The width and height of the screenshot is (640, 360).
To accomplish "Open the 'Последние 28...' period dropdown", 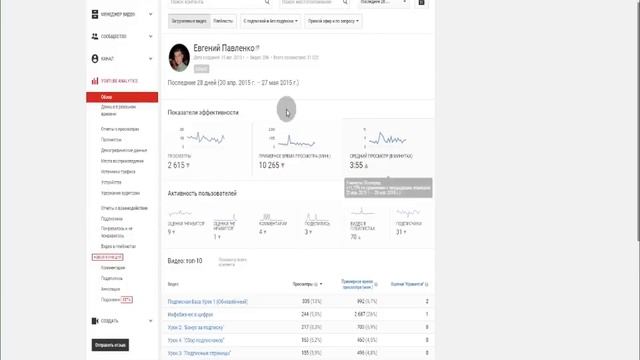I will (x=384, y=2).
